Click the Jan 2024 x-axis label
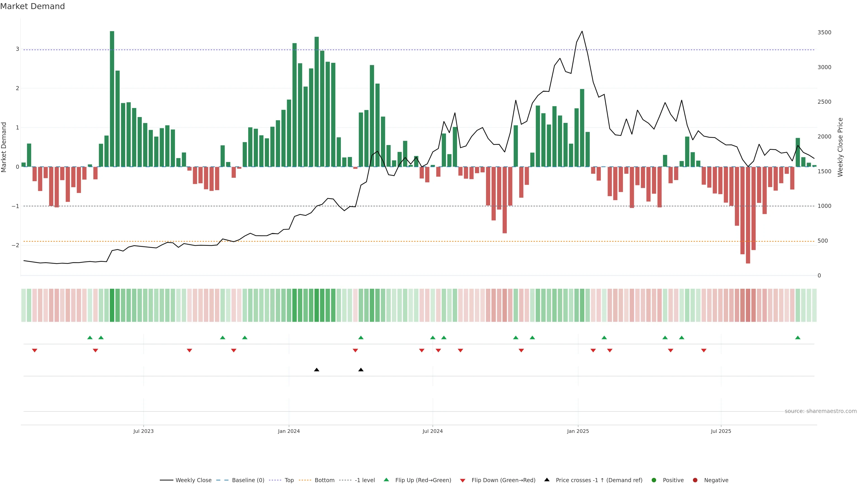The image size is (868, 488). (x=289, y=431)
